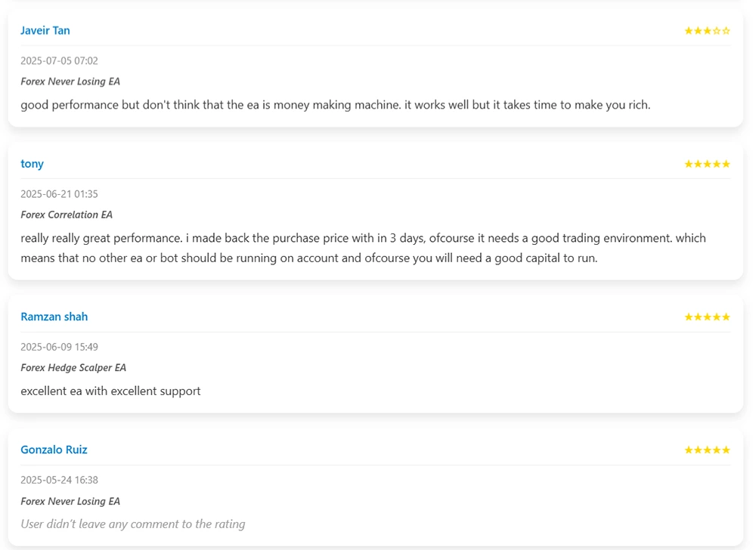
Task: Open Gonzalo Ruiz's reviewer profile
Action: coord(54,450)
